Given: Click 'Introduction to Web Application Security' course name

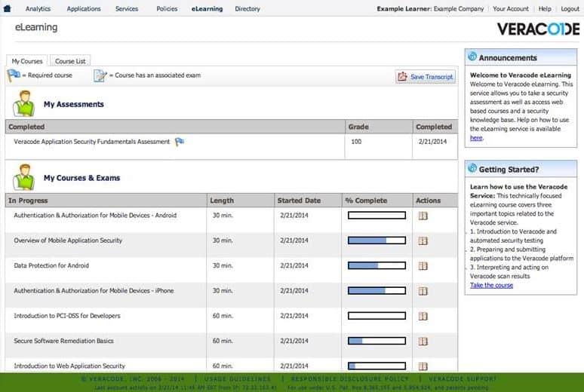Looking at the screenshot, I should pos(69,366).
